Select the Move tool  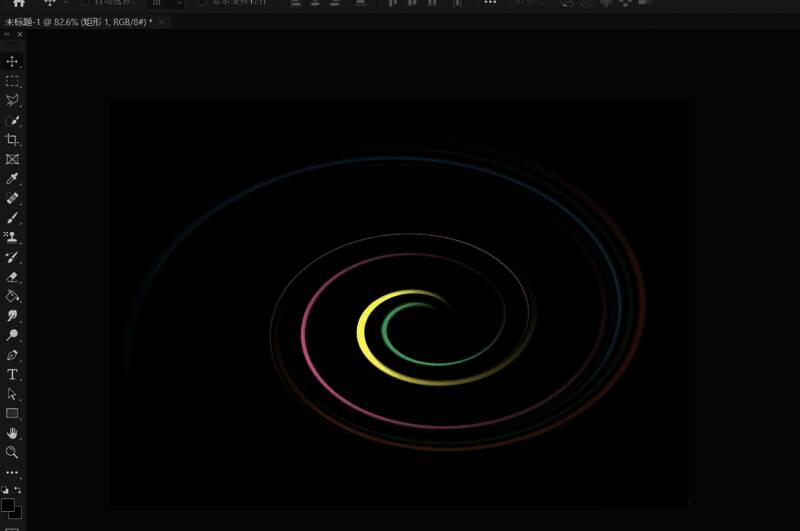coord(12,62)
